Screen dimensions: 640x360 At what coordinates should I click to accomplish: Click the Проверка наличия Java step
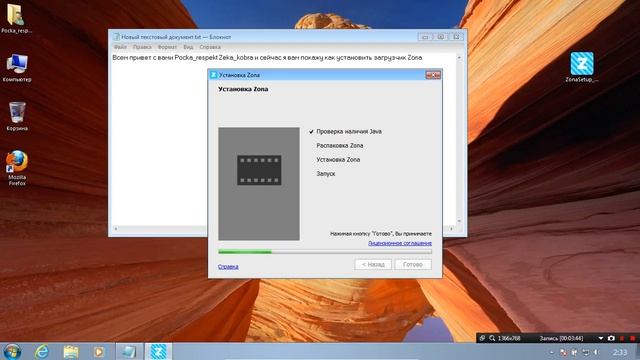pos(349,131)
